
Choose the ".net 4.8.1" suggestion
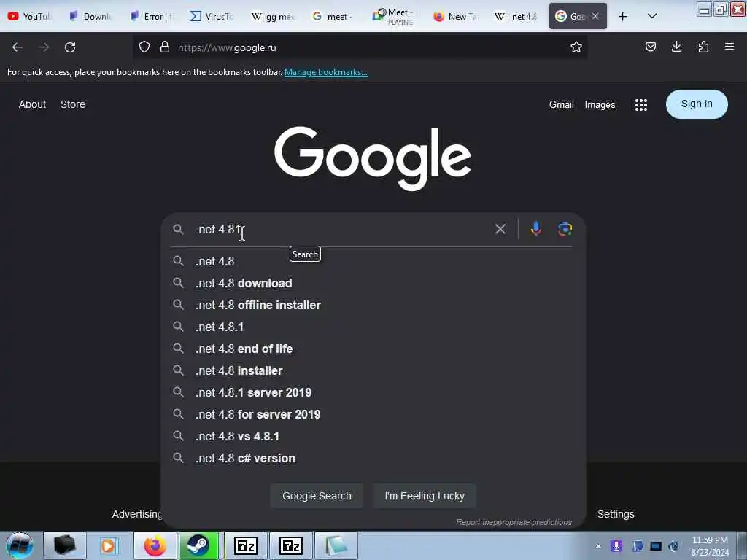pyautogui.click(x=373, y=327)
